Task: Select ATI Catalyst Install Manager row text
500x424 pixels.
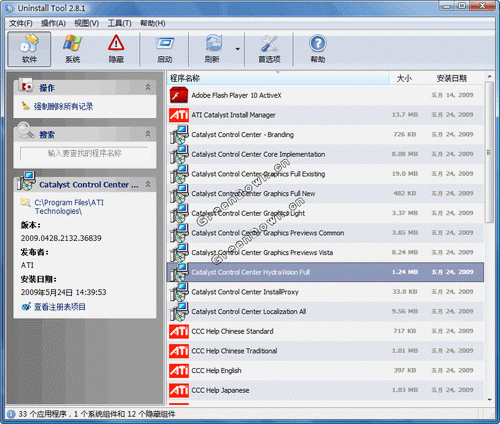Action: (x=233, y=115)
